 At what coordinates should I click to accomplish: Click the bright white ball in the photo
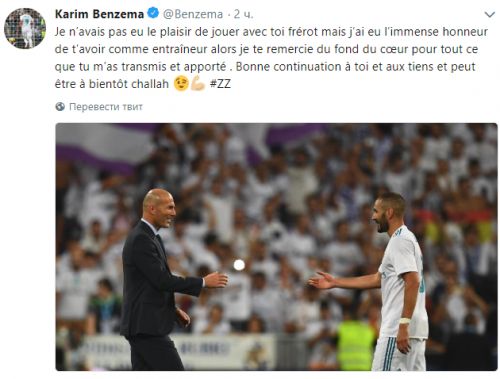(x=239, y=265)
